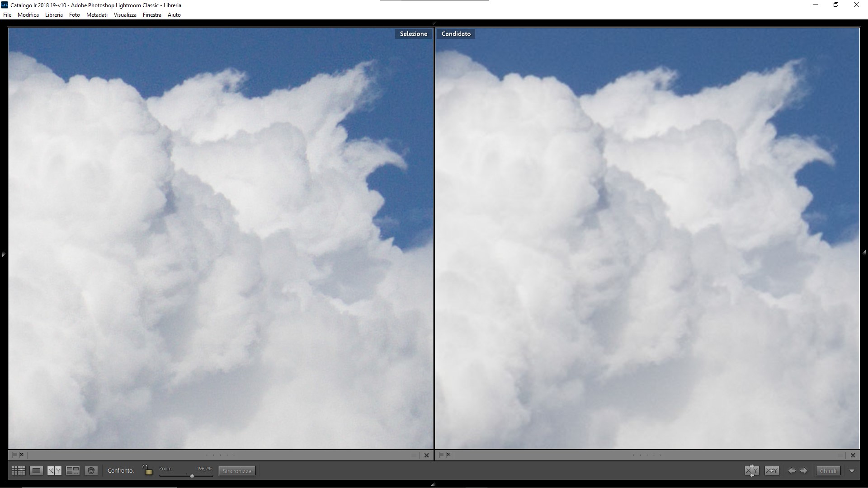
Task: Switch to Loupe view icon
Action: [x=36, y=471]
